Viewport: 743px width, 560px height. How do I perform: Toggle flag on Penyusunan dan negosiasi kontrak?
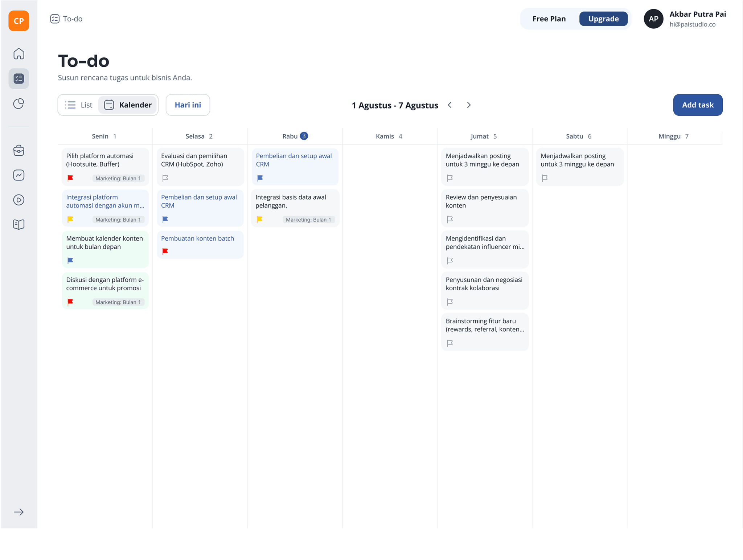click(450, 302)
